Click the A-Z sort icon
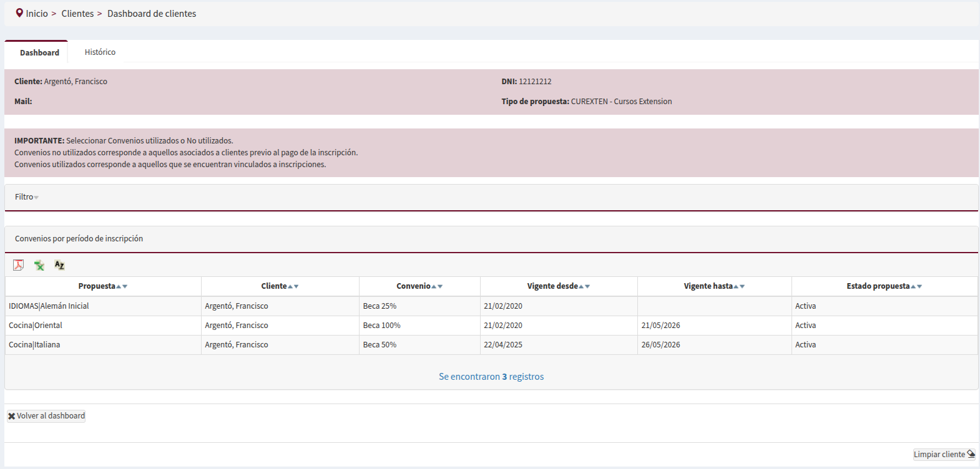980x469 pixels. click(59, 265)
